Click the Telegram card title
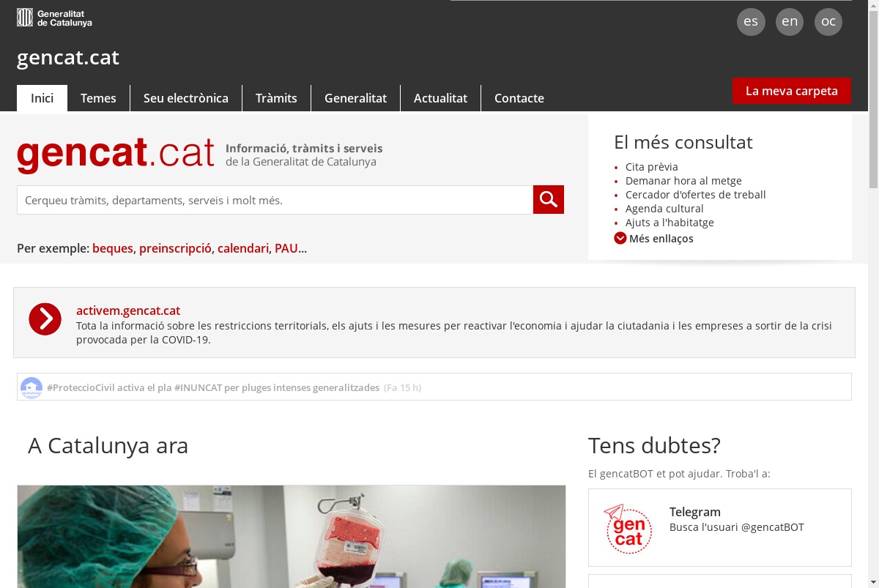Viewport: 879px width, 588px height. pos(695,512)
